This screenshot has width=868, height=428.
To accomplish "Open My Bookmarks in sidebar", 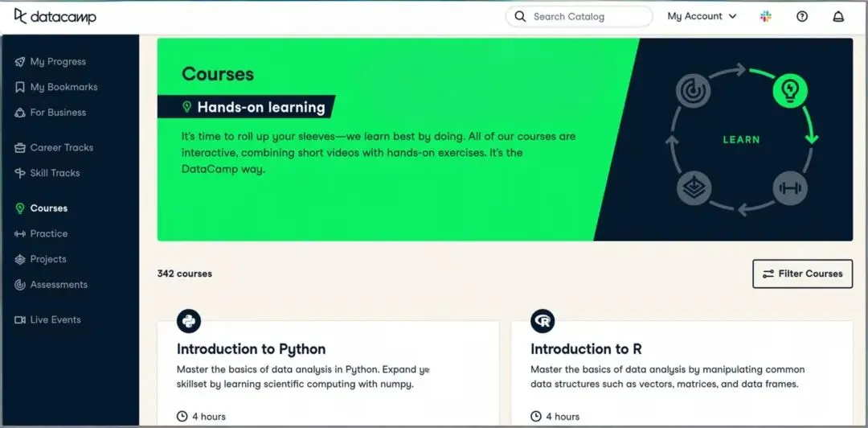I will coord(63,87).
